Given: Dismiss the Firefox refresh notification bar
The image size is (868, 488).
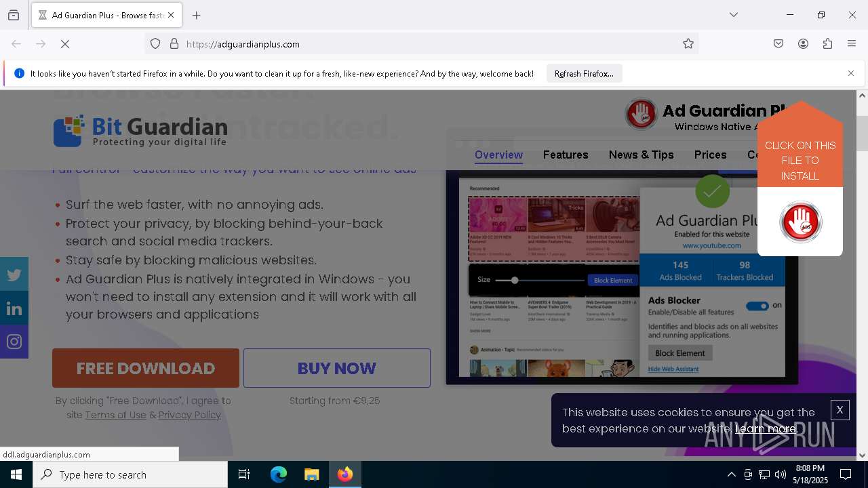Looking at the screenshot, I should [851, 73].
